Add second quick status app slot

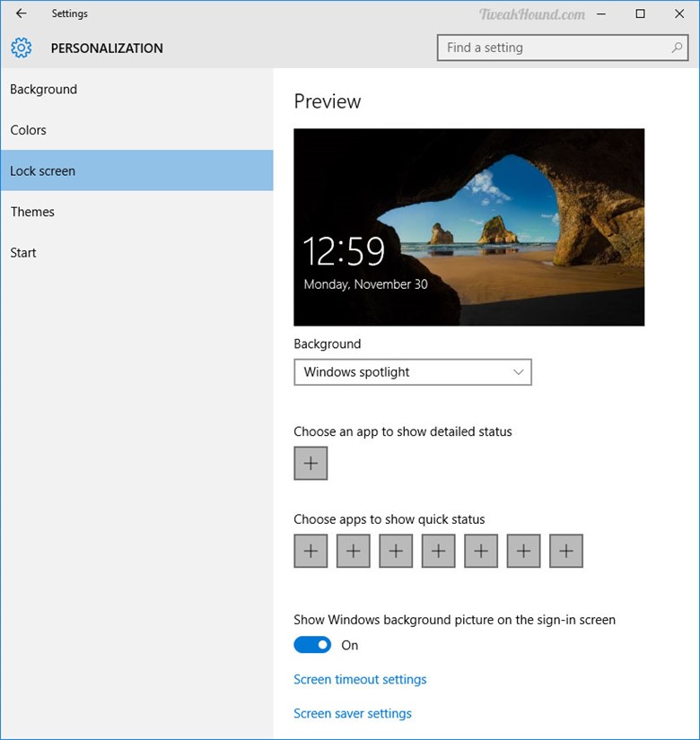coord(354,551)
